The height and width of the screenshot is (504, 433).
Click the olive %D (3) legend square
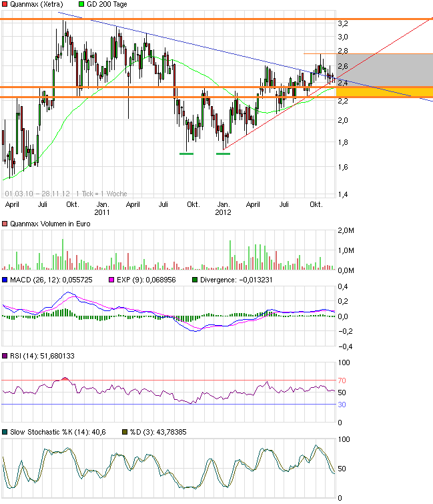click(124, 433)
